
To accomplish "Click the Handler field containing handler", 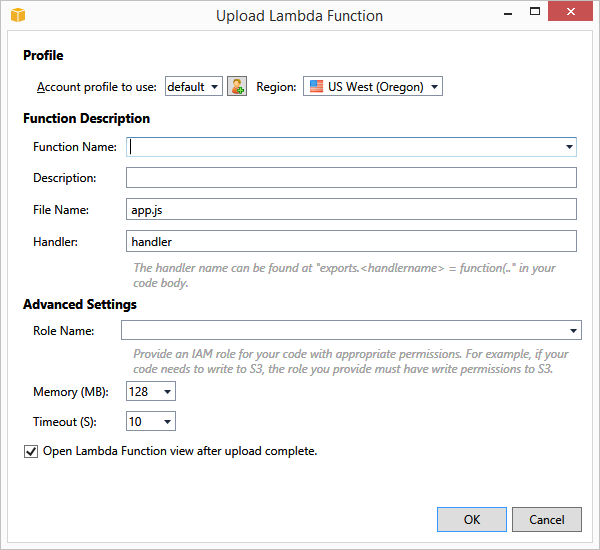I will pos(351,241).
